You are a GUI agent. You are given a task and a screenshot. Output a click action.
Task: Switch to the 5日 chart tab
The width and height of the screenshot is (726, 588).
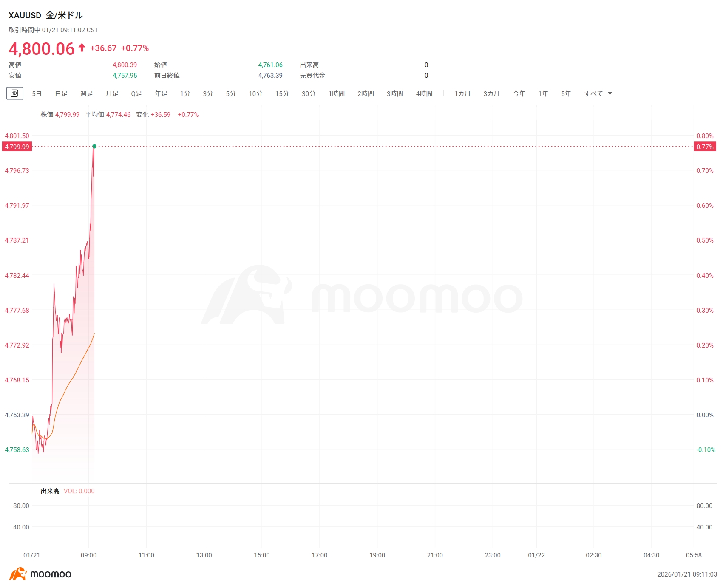pos(37,94)
